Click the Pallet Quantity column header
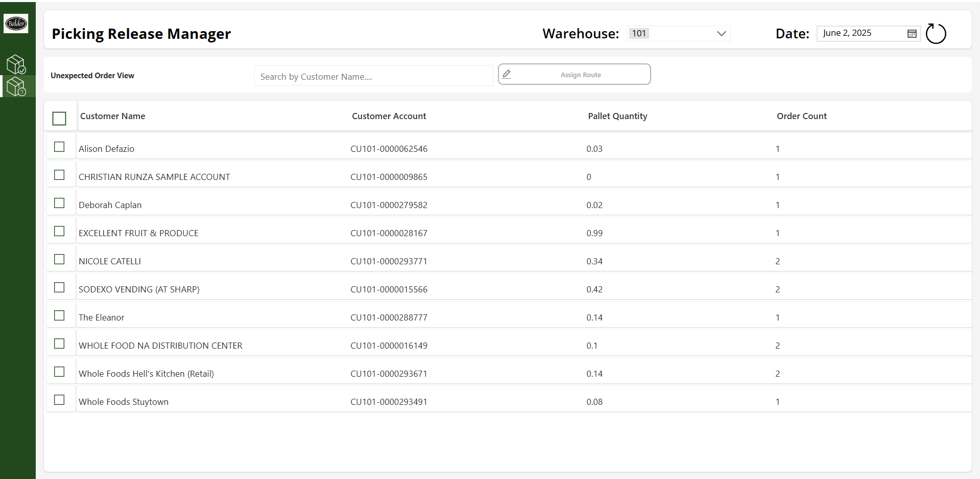The width and height of the screenshot is (980, 479). click(617, 116)
